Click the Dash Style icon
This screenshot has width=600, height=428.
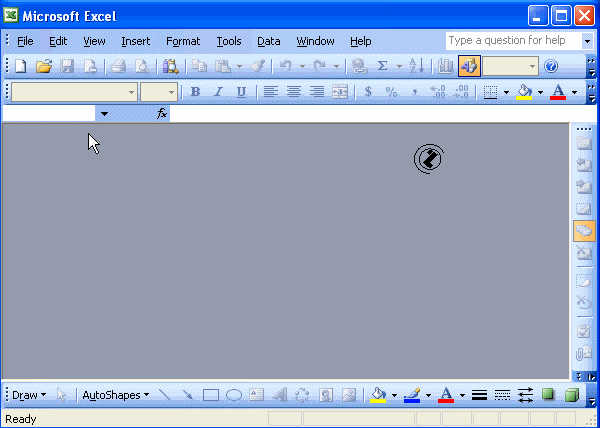click(502, 395)
